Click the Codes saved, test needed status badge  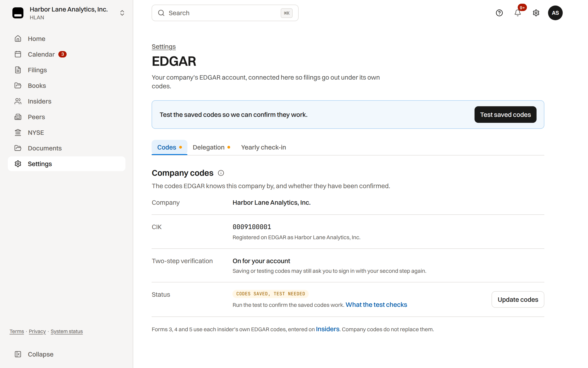tap(270, 294)
